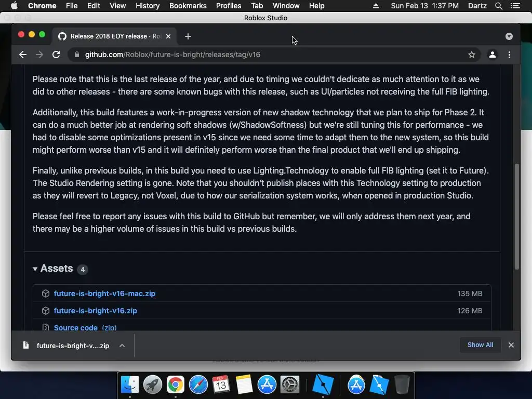This screenshot has width=532, height=399.
Task: Open the Chrome app menu
Action: click(42, 6)
